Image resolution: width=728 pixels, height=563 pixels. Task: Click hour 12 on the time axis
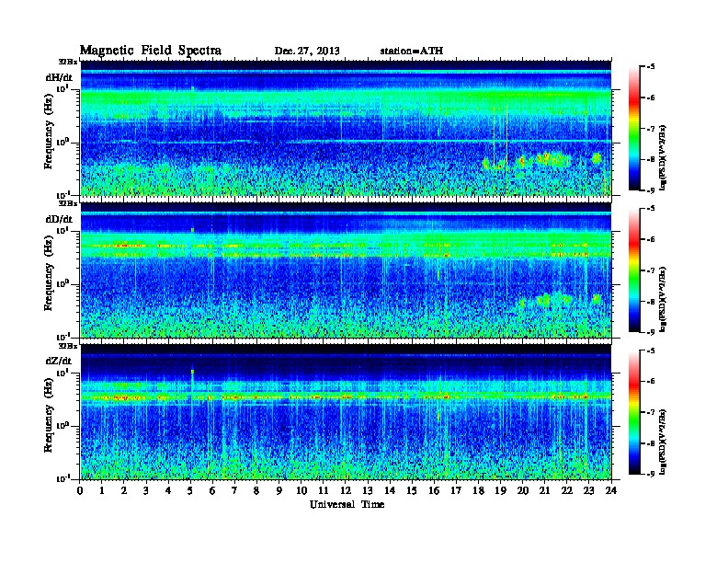(346, 490)
